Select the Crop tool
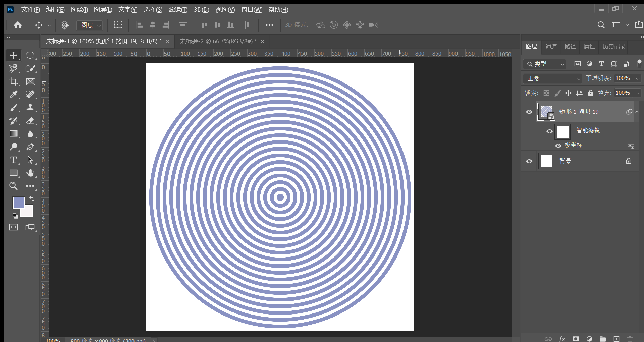 [x=13, y=81]
